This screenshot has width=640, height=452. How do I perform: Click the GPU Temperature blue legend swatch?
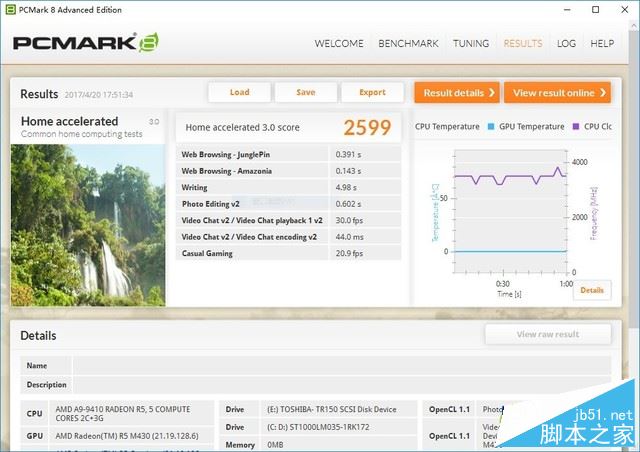pyautogui.click(x=491, y=127)
